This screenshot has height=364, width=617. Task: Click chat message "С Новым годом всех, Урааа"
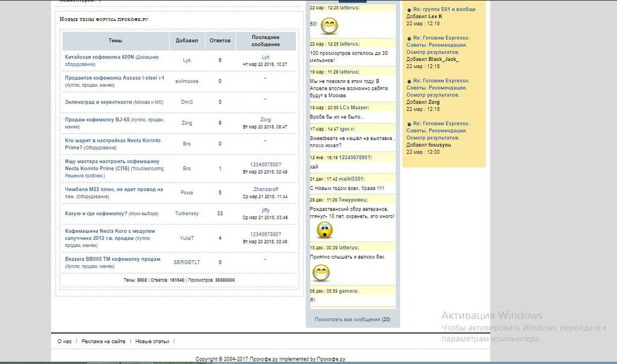346,188
